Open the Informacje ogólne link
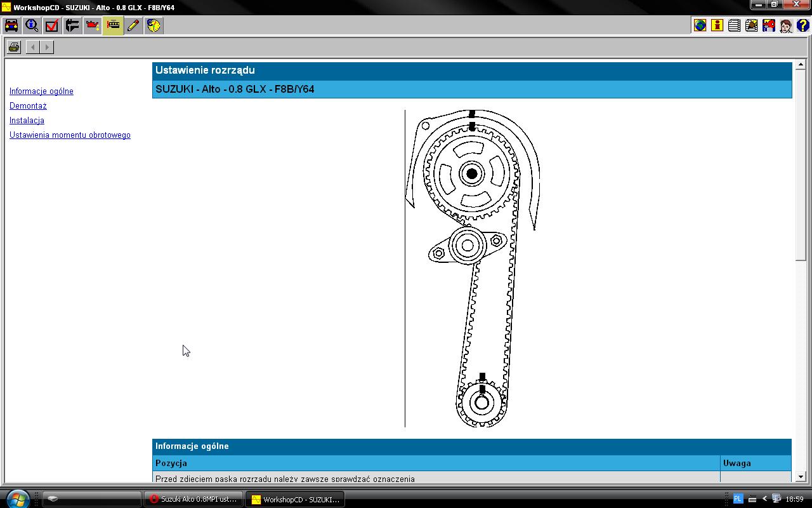Image resolution: width=812 pixels, height=508 pixels. point(41,91)
